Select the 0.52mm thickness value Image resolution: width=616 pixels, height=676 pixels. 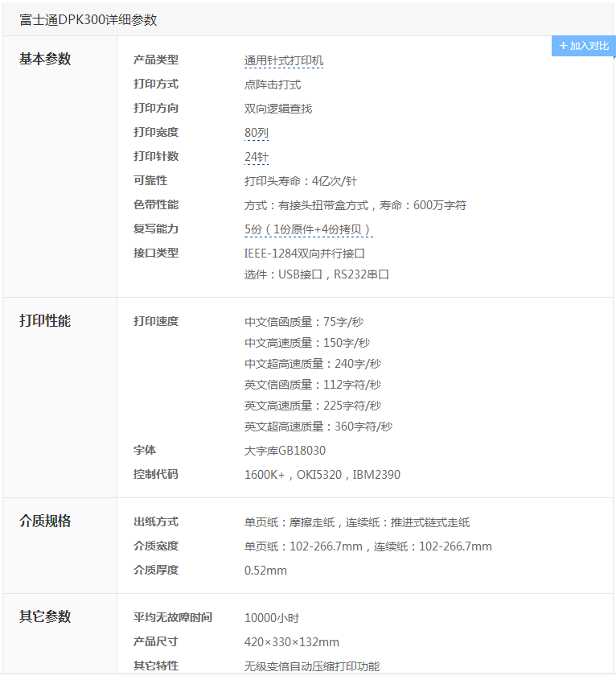pos(265,571)
